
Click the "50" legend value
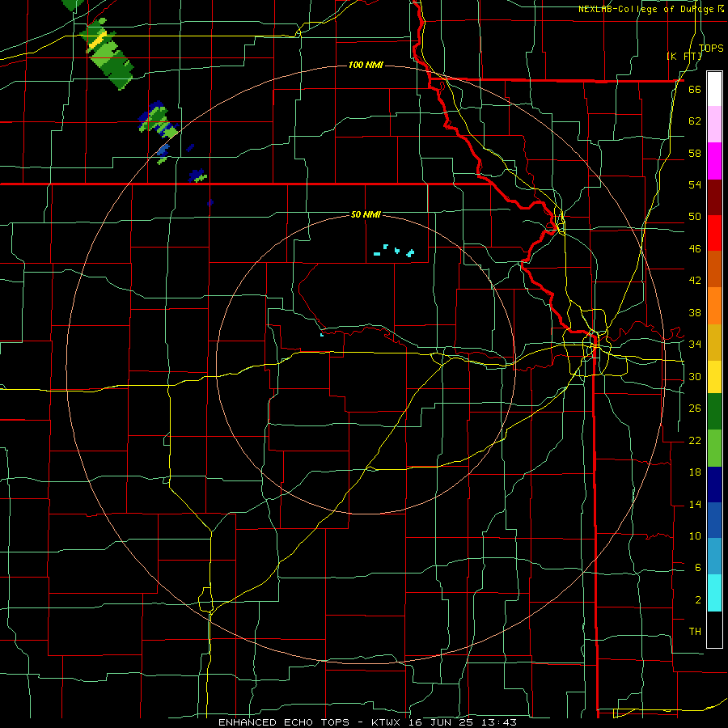[695, 217]
